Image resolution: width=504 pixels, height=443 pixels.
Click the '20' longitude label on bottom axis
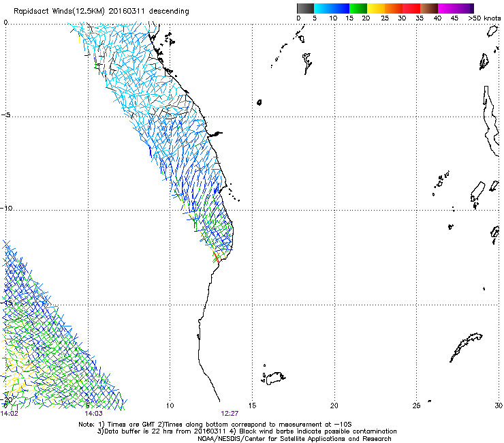[x=334, y=406]
